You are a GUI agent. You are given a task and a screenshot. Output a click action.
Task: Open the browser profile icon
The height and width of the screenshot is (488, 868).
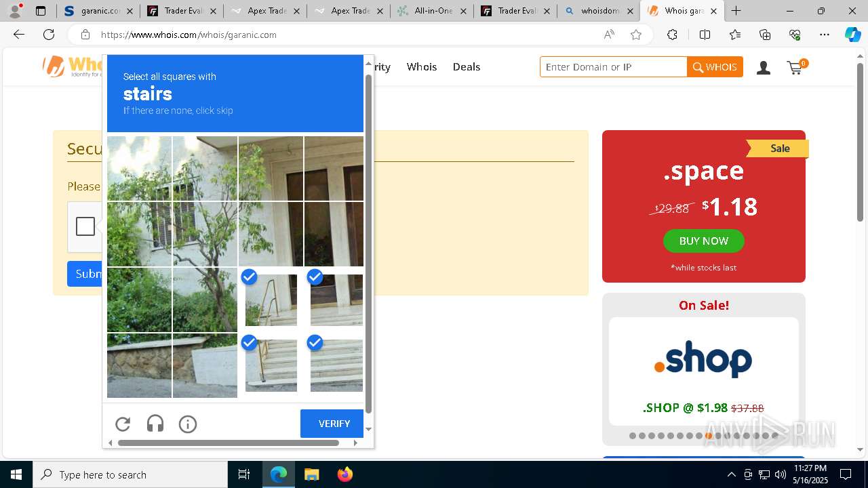[x=15, y=11]
